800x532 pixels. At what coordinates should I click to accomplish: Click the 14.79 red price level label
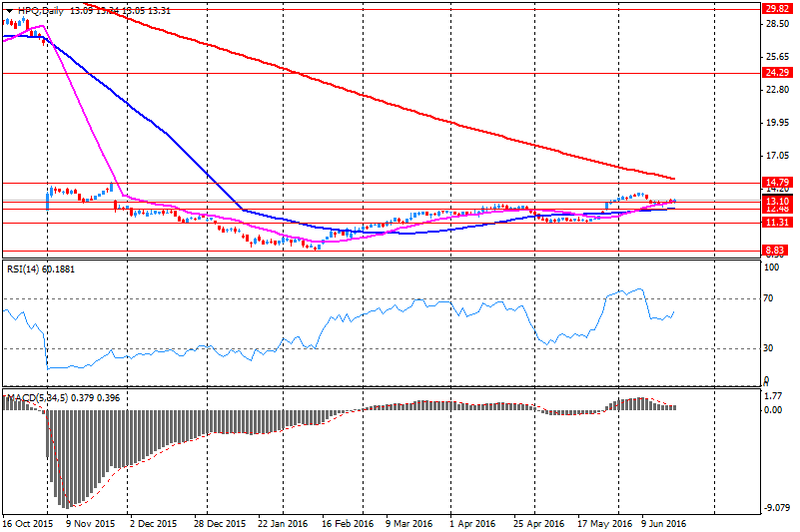point(778,182)
